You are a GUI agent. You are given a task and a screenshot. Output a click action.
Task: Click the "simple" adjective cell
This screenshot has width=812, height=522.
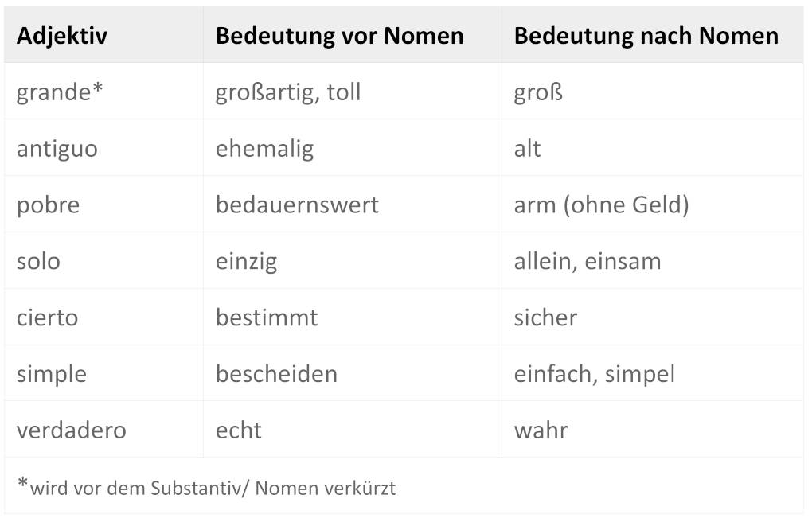pyautogui.click(x=52, y=374)
